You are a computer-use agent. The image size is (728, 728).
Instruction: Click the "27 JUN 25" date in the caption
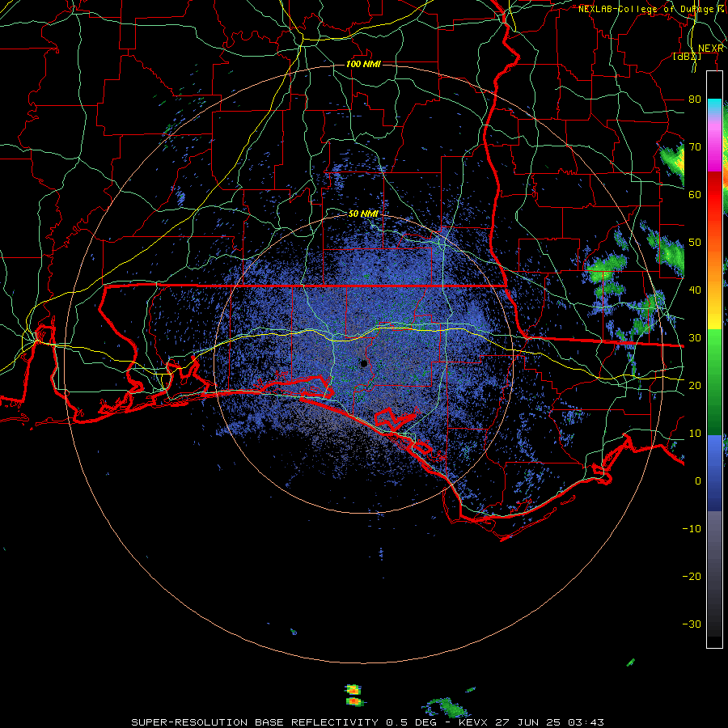(x=528, y=722)
